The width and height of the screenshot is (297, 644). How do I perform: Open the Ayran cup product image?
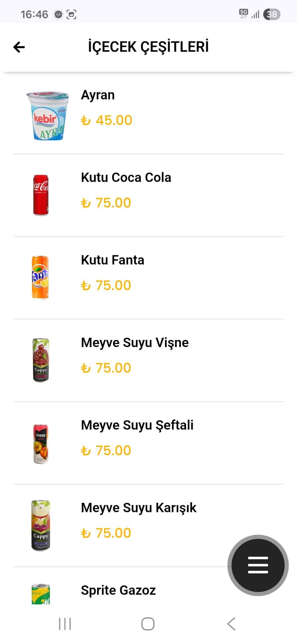click(x=47, y=116)
